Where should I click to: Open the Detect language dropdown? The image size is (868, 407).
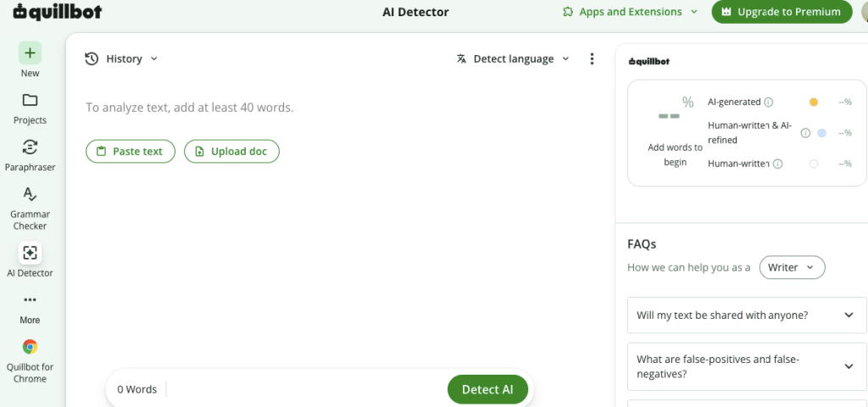[513, 59]
